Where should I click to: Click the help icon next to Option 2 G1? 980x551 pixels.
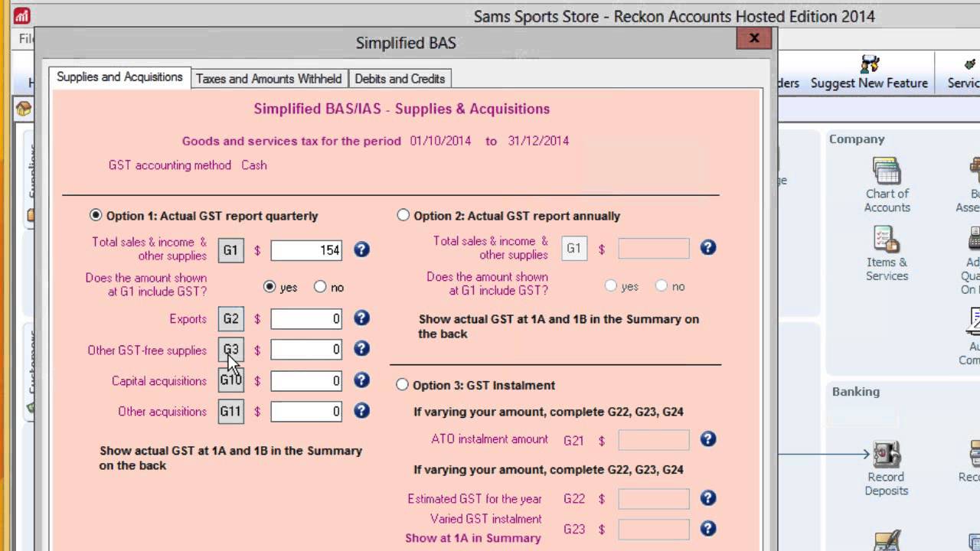point(708,247)
